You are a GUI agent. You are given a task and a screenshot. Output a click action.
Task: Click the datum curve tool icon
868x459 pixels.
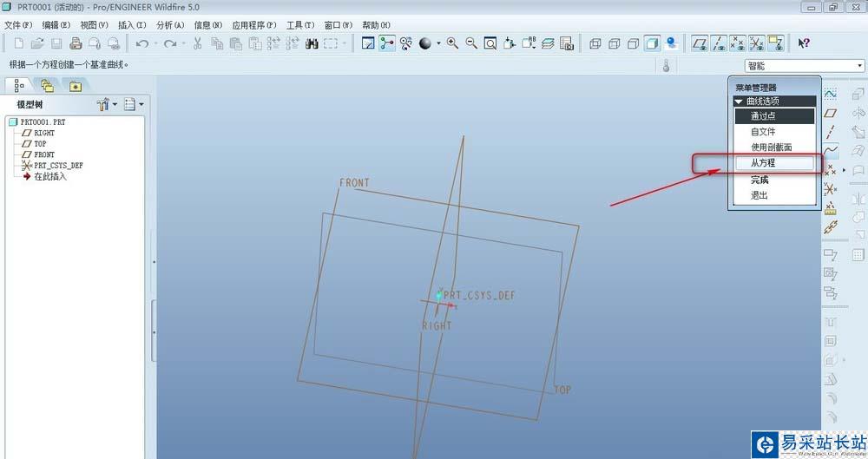831,151
